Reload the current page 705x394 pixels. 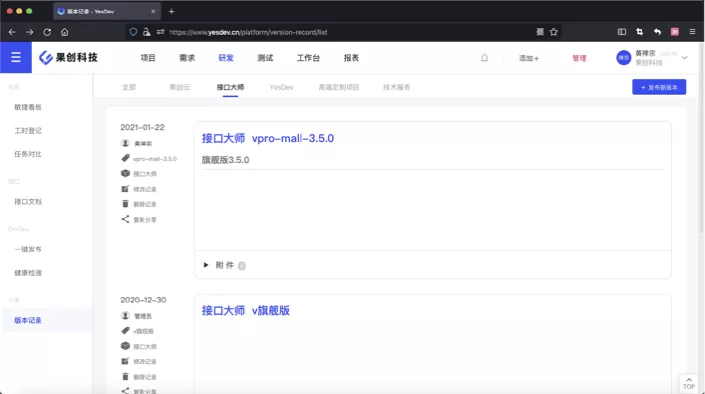47,32
